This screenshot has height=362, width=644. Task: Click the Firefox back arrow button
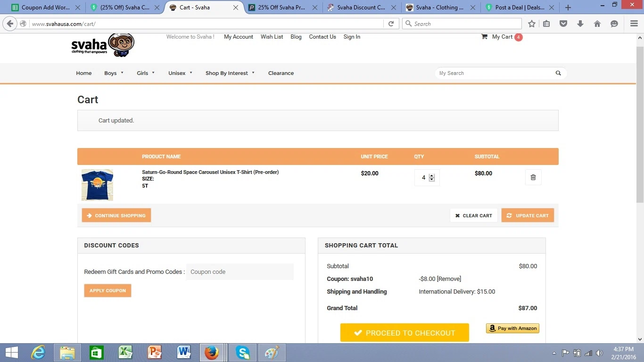(10, 24)
